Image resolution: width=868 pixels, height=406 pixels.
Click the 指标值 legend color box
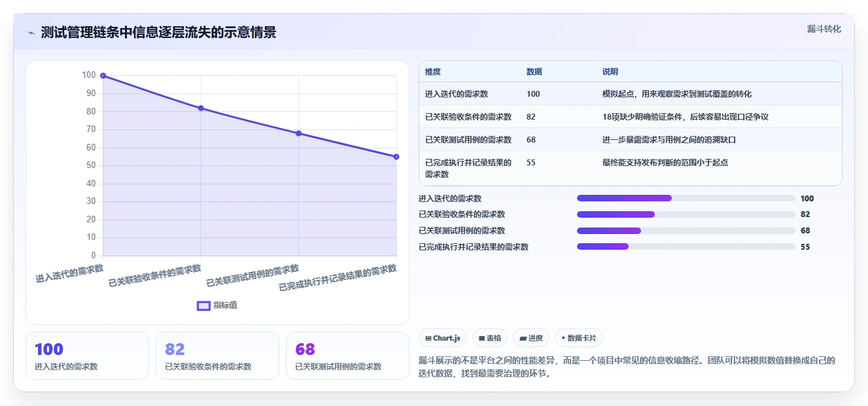204,305
